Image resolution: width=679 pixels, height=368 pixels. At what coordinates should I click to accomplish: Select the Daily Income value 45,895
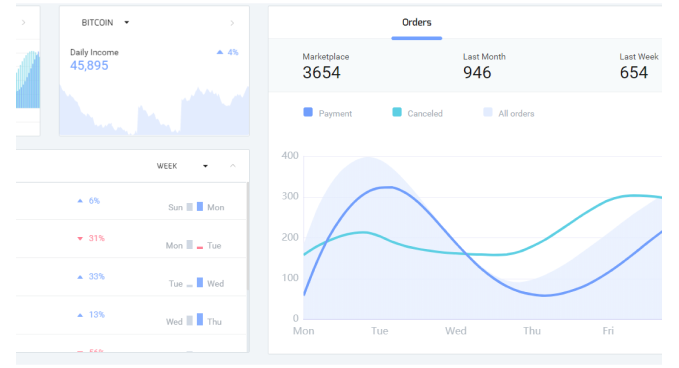click(89, 65)
